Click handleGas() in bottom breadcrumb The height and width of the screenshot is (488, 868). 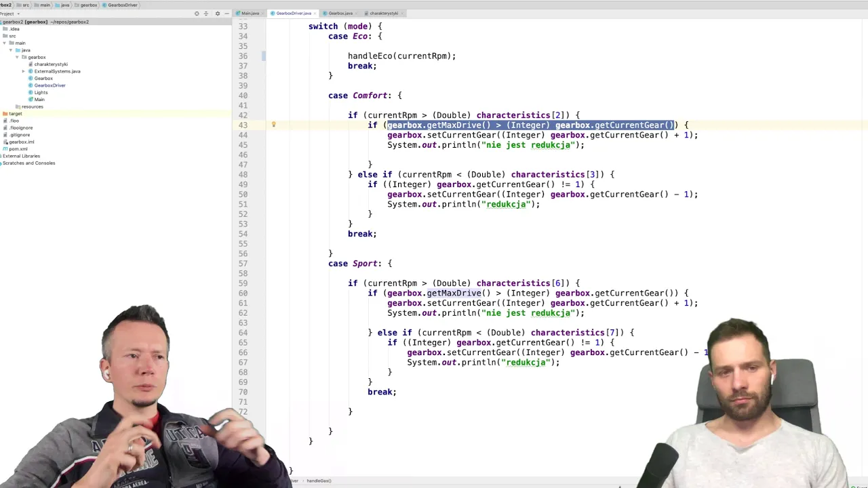(x=319, y=481)
